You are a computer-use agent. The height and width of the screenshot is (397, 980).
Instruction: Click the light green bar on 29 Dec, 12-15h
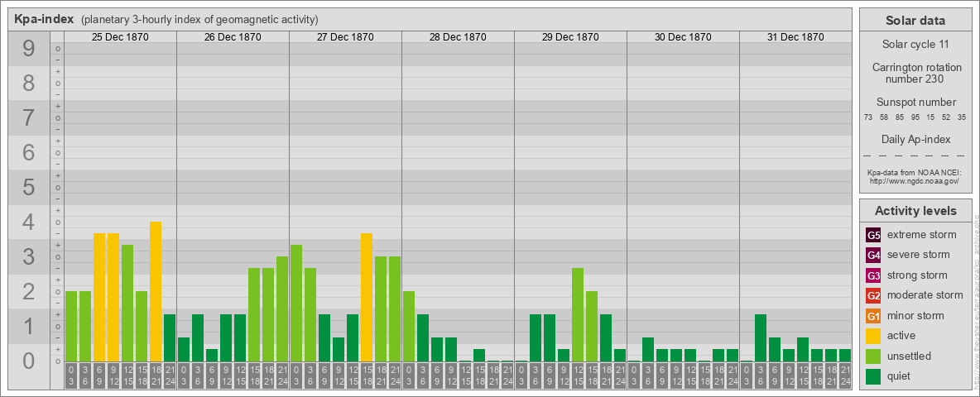click(x=578, y=314)
